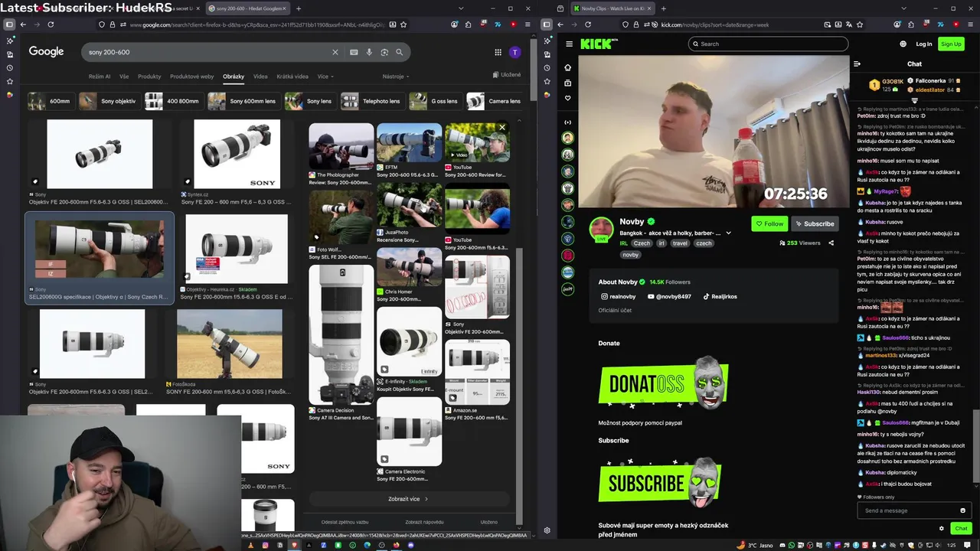Open the tab list dropdown in Kick window

[x=903, y=8]
